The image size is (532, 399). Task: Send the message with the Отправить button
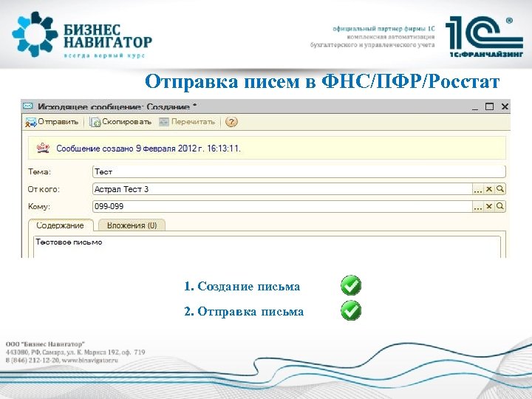(x=52, y=122)
